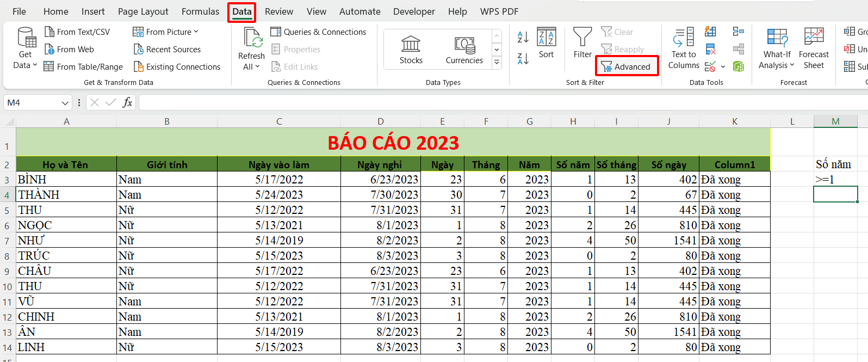Switch to the Home tab
The height and width of the screenshot is (362, 868).
pos(56,11)
